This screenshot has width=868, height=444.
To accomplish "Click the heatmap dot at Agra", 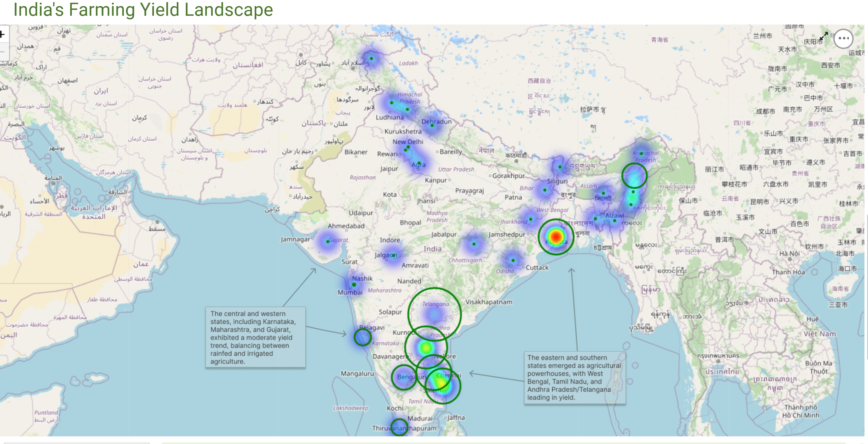I will pos(419,163).
